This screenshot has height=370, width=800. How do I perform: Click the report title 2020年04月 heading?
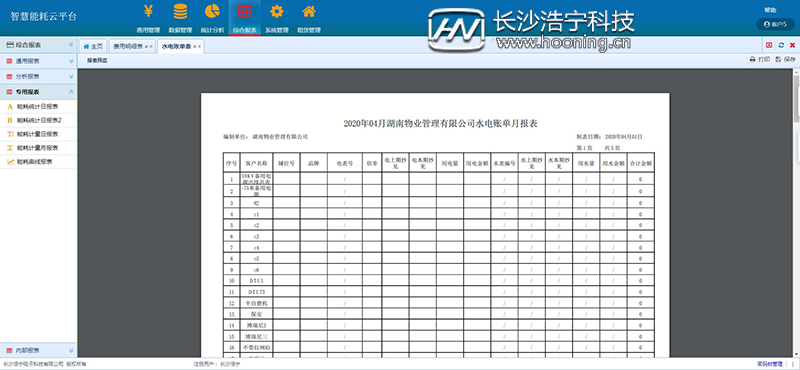[441, 124]
